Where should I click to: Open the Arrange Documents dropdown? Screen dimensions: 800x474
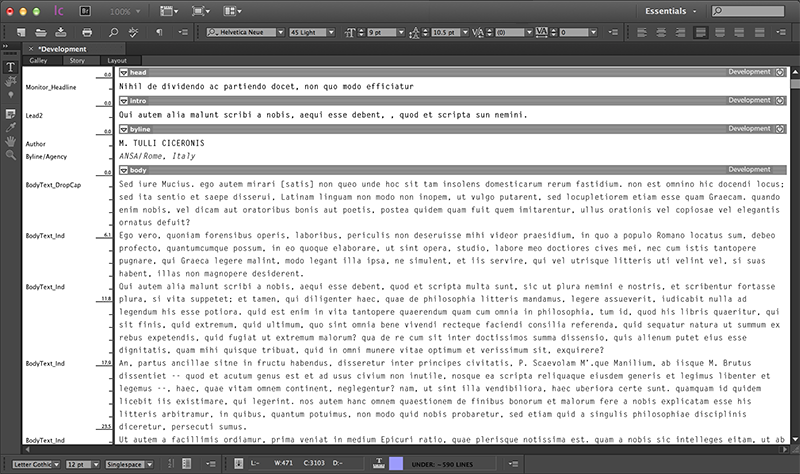tap(233, 11)
